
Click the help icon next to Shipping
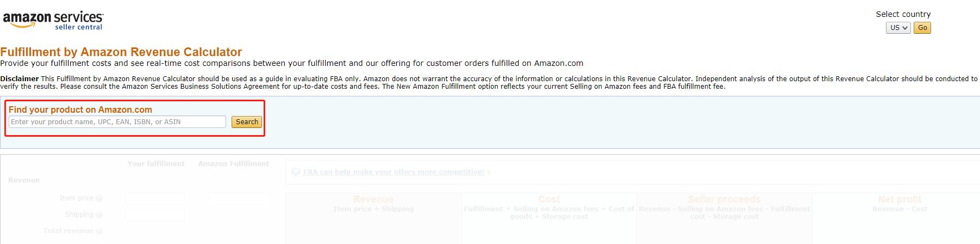coord(99,215)
